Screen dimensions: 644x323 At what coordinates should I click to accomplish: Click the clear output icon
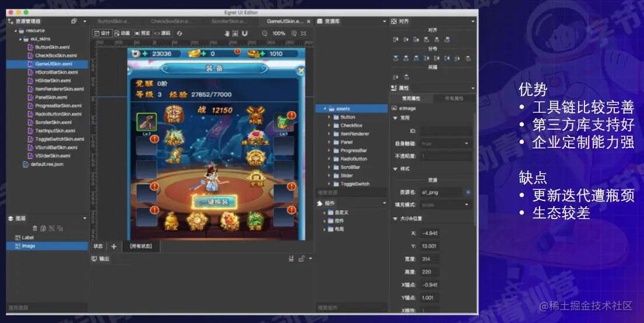pyautogui.click(x=291, y=258)
